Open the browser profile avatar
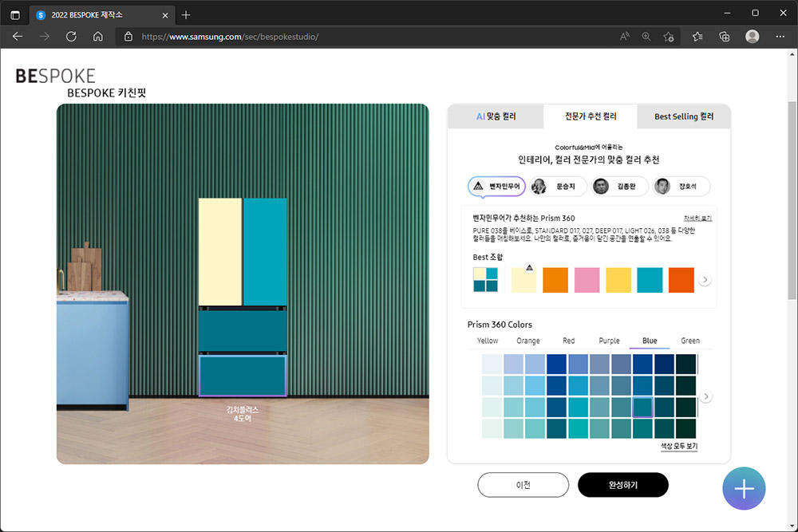This screenshot has width=798, height=532. (753, 37)
